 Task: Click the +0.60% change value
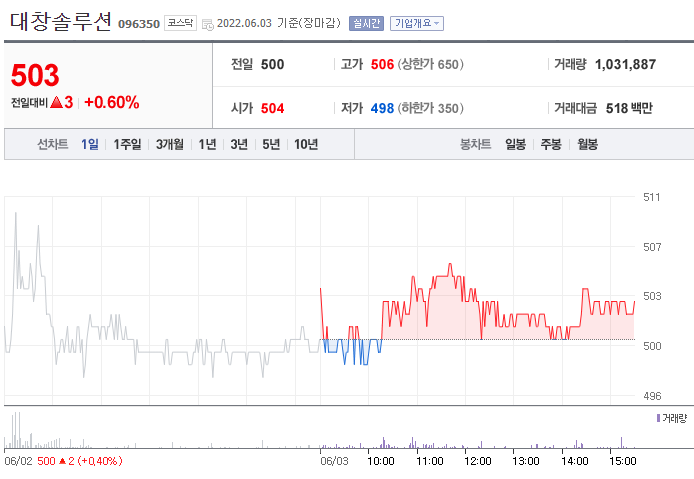pos(112,102)
